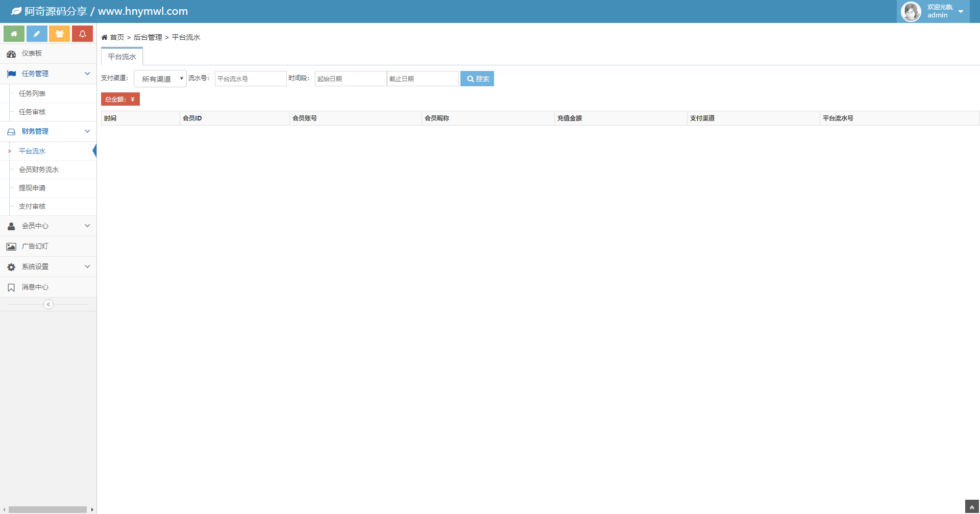Viewport: 980px width, 514px height.
Task: Click the red bell notification icon
Action: (x=82, y=34)
